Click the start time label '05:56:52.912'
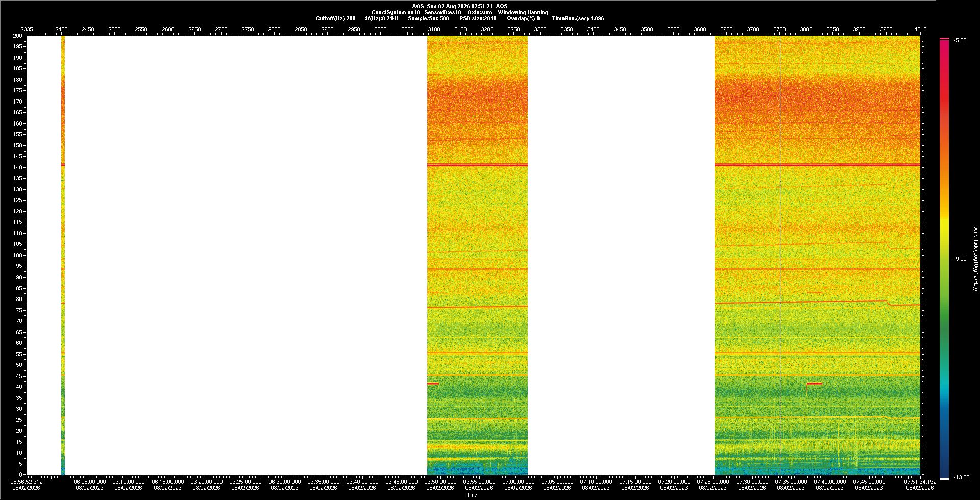 tap(27, 481)
